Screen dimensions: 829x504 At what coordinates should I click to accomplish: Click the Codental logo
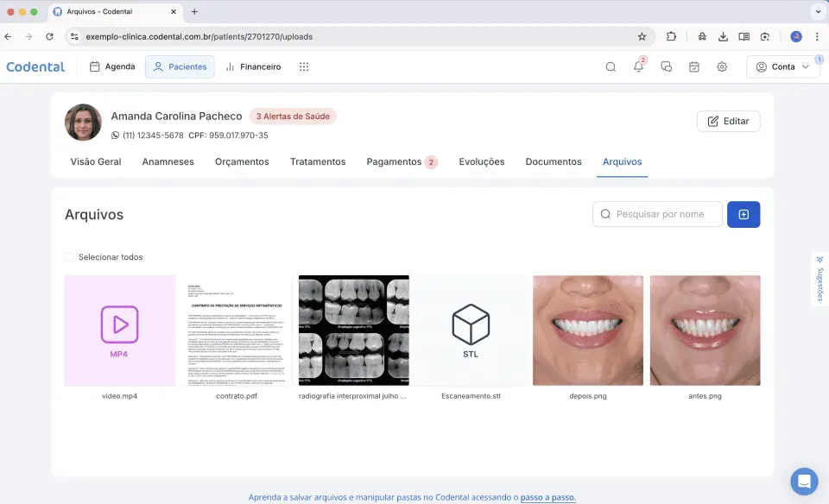click(35, 67)
